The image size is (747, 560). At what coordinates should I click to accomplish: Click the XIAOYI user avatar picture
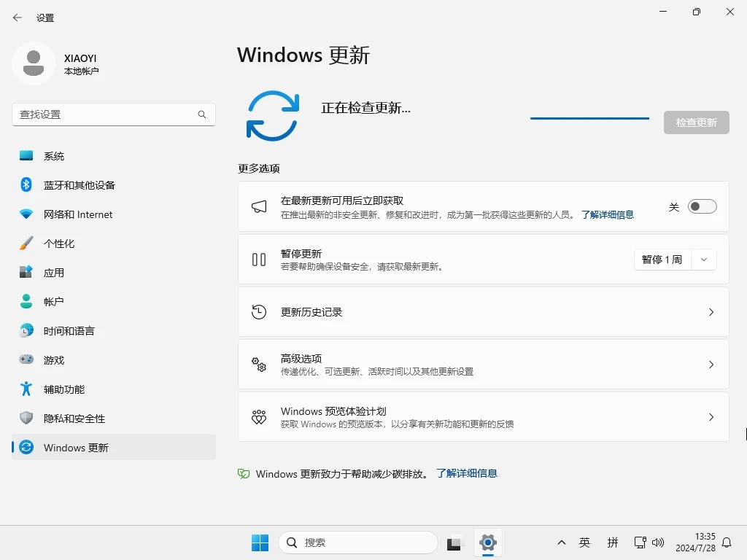tap(34, 63)
